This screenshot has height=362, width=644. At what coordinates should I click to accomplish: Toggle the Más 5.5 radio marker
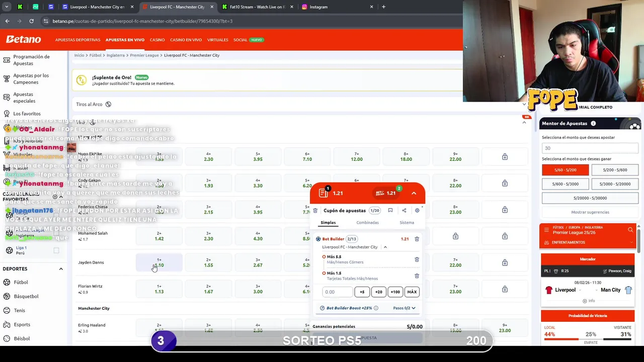(324, 257)
